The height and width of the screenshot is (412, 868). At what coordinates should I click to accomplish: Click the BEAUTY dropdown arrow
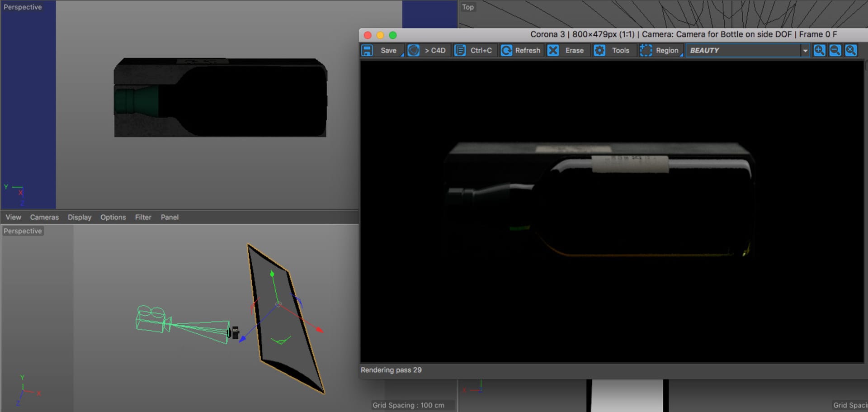point(805,51)
